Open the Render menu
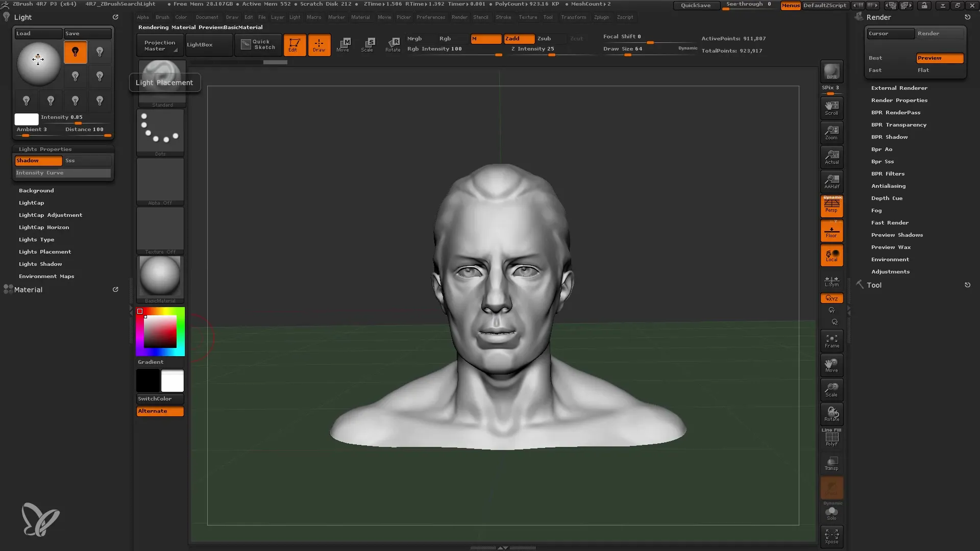980x551 pixels. tap(459, 17)
